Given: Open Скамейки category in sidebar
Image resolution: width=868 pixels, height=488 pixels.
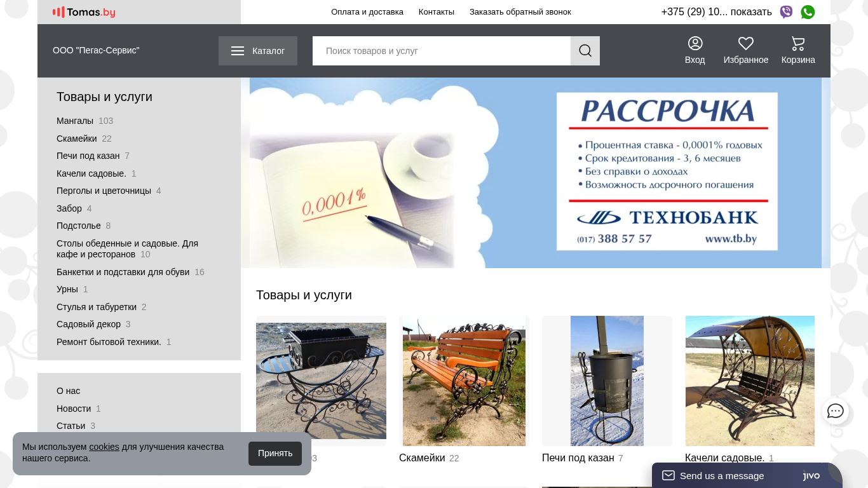Looking at the screenshot, I should click(x=77, y=139).
